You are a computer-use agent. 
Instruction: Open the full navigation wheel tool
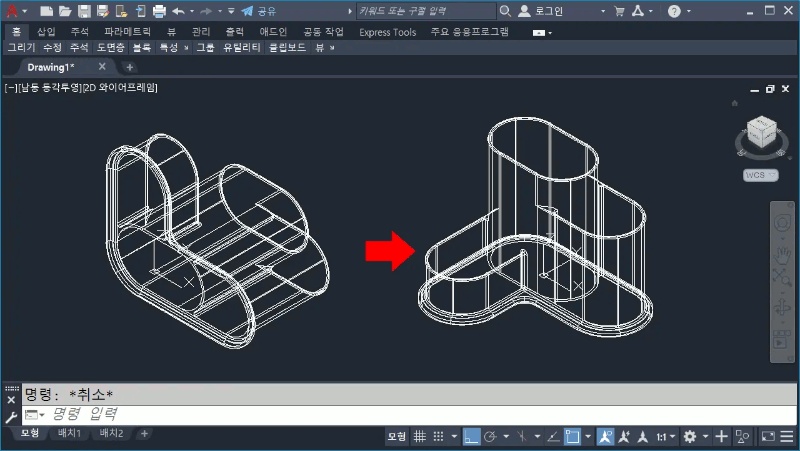[782, 222]
